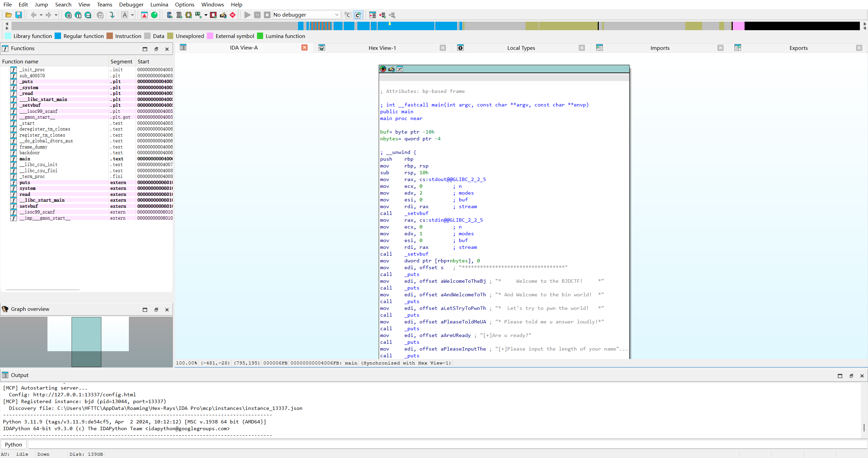Screen dimensions: 868x458
Task: Terminate process with the stop button
Action: coord(267,15)
